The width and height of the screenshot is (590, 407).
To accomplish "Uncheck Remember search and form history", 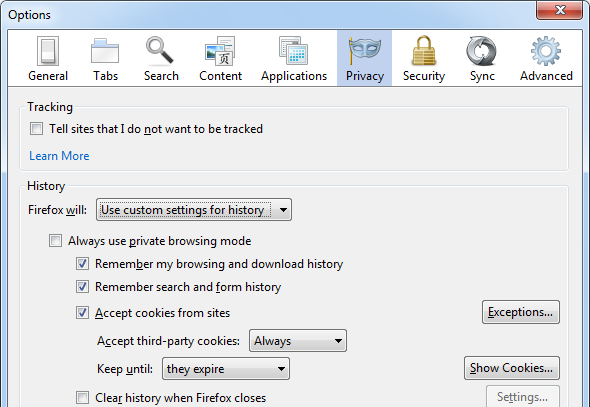I will coord(82,287).
